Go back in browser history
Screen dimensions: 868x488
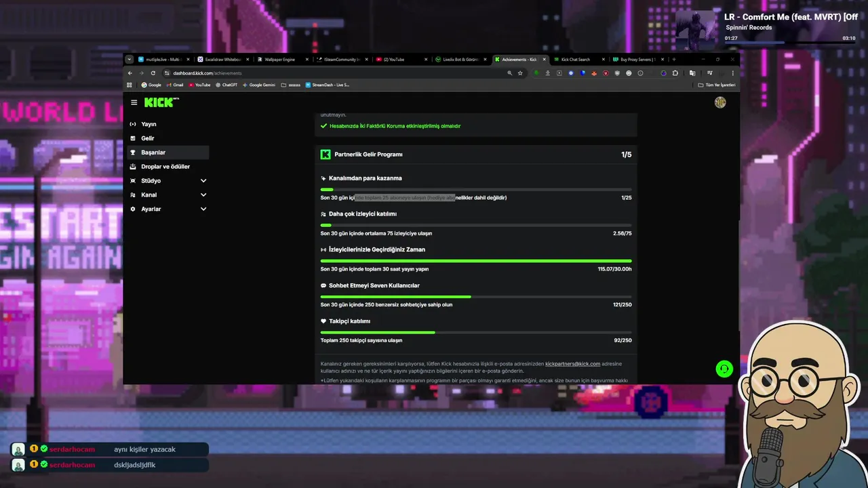click(x=130, y=73)
